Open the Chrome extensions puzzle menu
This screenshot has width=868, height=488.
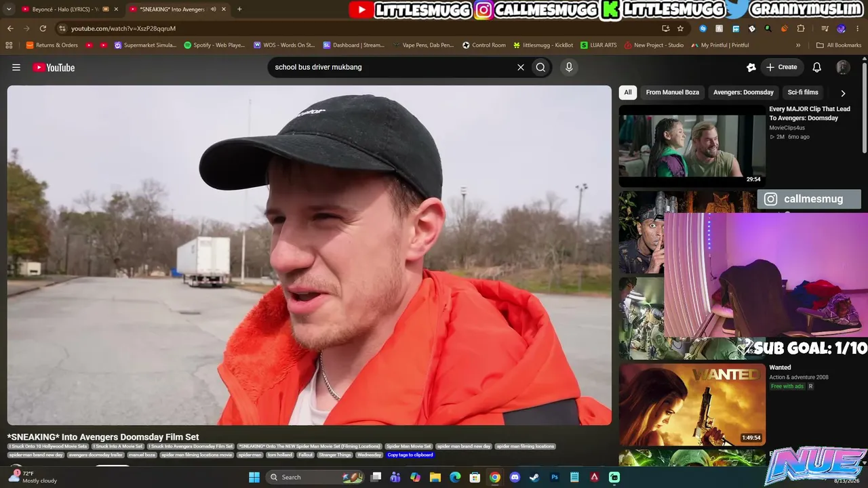point(801,28)
